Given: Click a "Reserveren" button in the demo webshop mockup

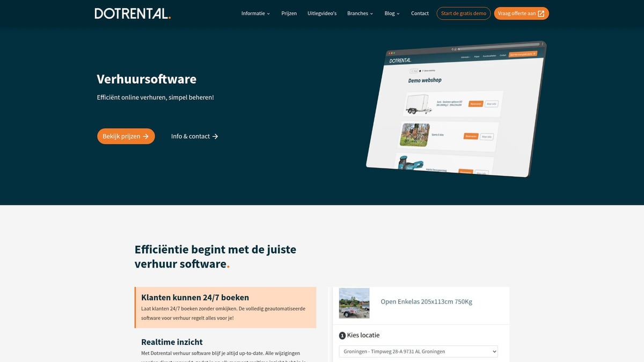Looking at the screenshot, I should coord(475,104).
